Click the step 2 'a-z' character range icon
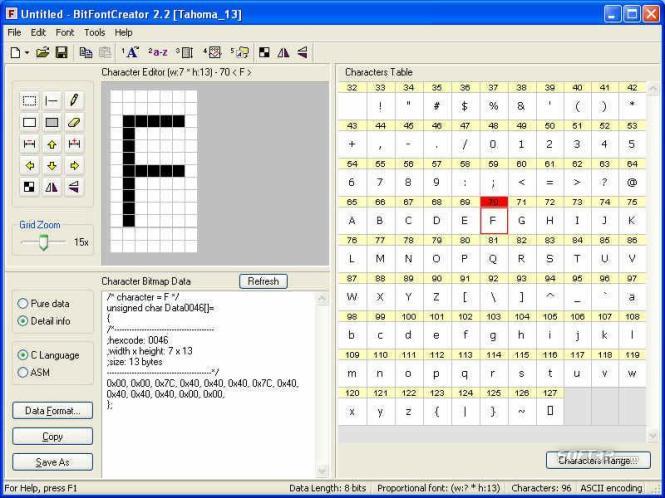 [x=158, y=53]
